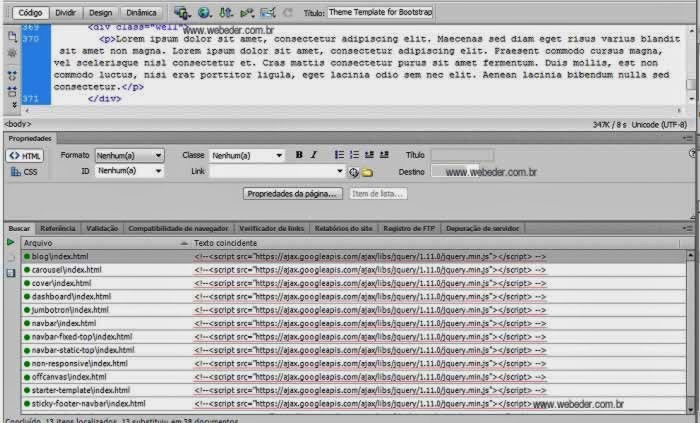700x423 pixels.
Task: Open Compatibilidade de navegador tab
Action: (x=178, y=228)
